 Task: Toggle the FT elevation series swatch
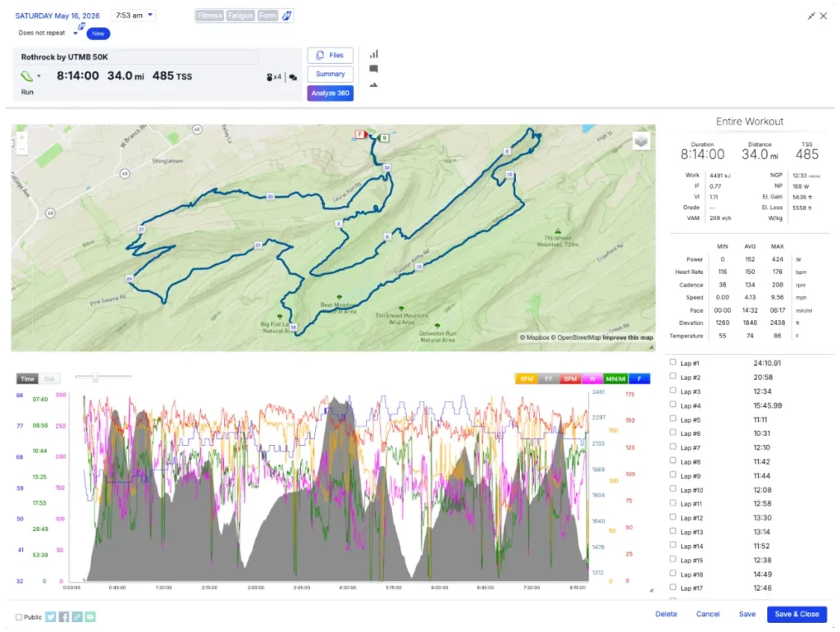549,379
